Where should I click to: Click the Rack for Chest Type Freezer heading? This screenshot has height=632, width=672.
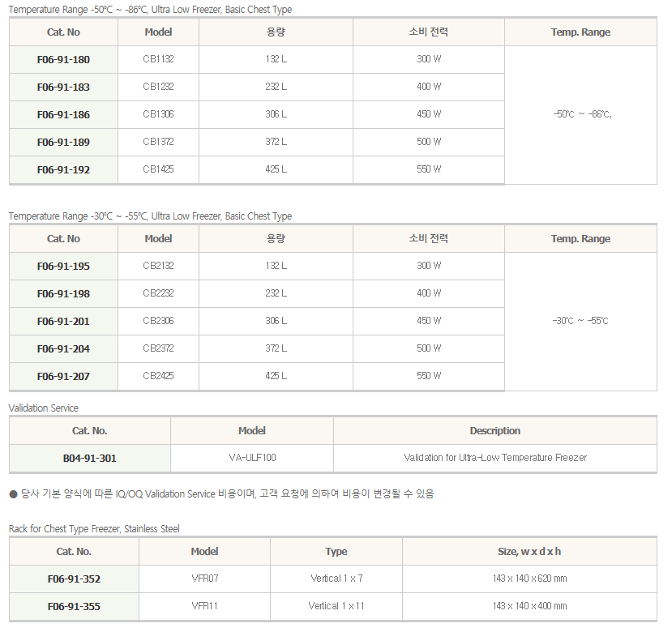[94, 528]
